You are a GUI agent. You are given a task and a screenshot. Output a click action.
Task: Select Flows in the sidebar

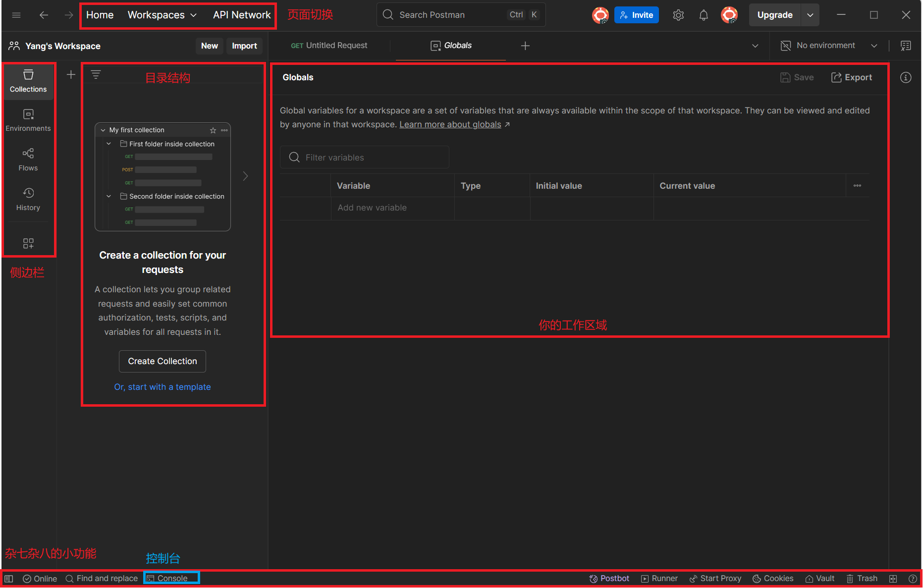click(28, 160)
